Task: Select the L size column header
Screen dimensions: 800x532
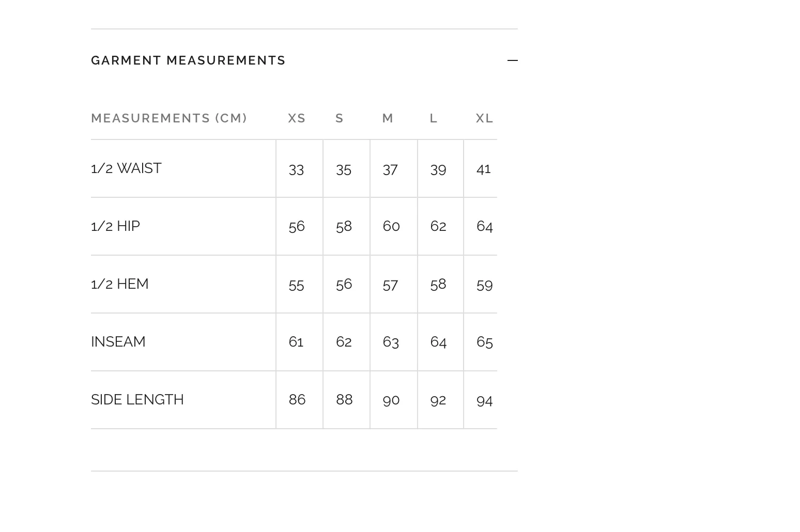Action: tap(434, 118)
